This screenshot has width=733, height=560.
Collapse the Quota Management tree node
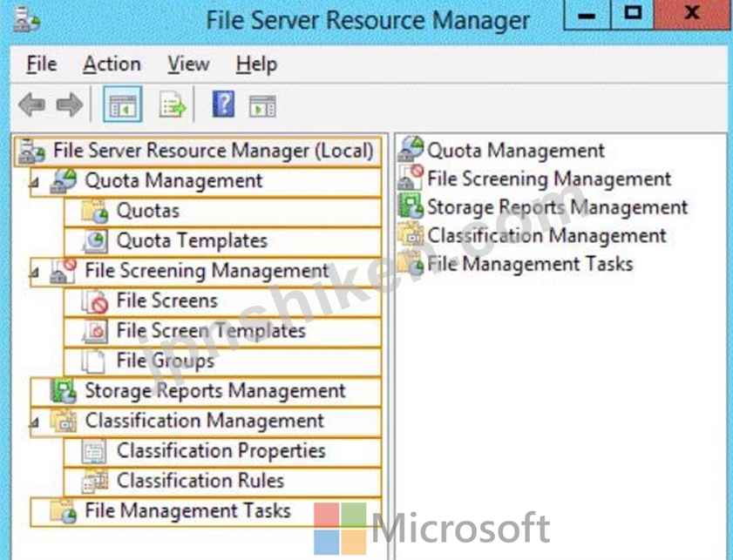[x=35, y=182]
